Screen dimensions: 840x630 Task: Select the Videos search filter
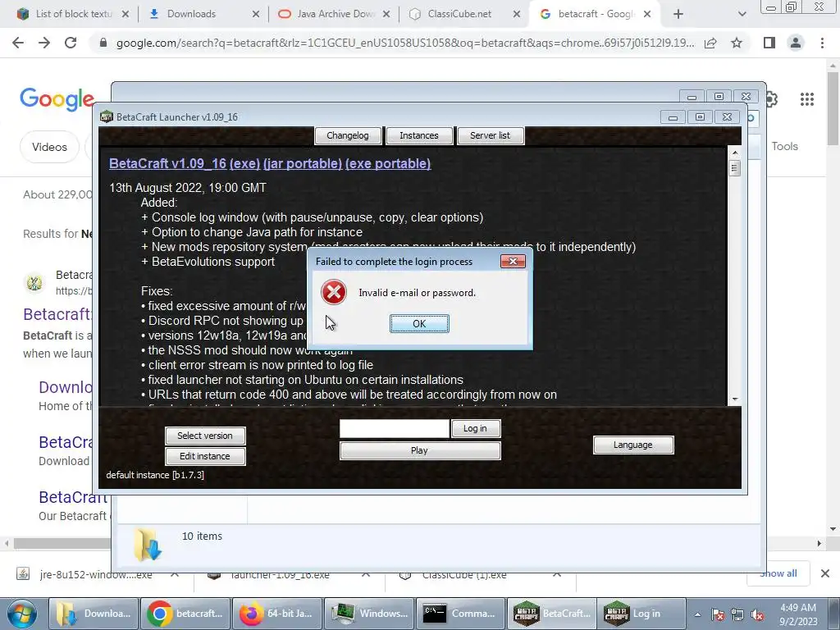click(x=49, y=147)
